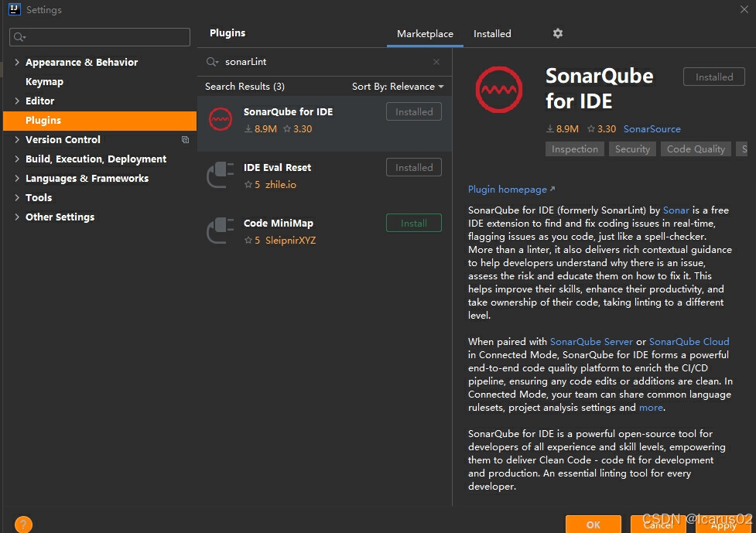Open the SonarQube Cloud link
756x533 pixels.
(x=689, y=342)
